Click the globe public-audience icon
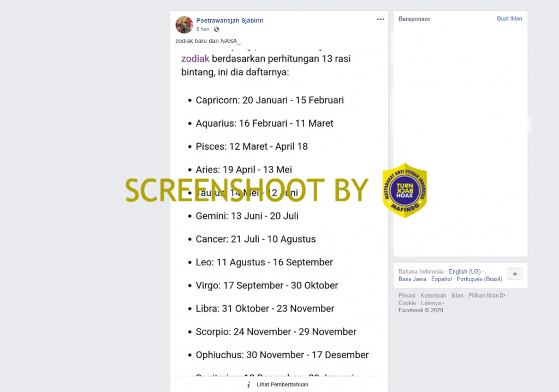The width and height of the screenshot is (559, 392). tap(216, 29)
